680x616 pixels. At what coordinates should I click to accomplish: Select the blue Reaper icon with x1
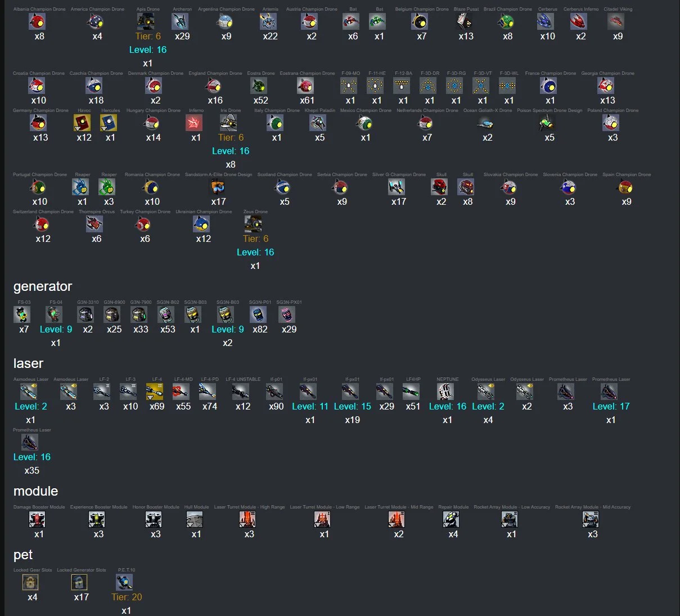tap(80, 187)
